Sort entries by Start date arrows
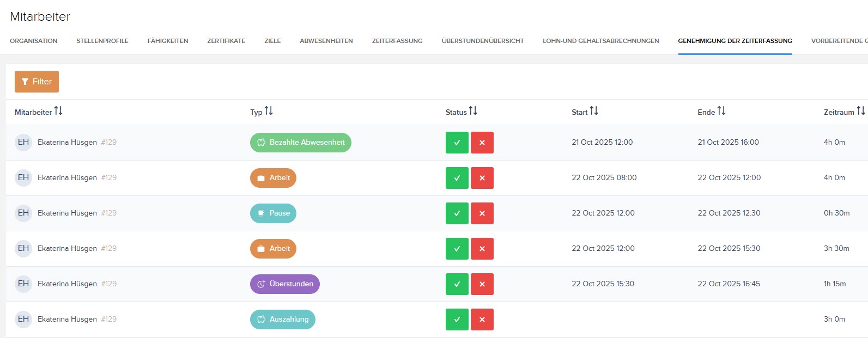 pos(594,111)
